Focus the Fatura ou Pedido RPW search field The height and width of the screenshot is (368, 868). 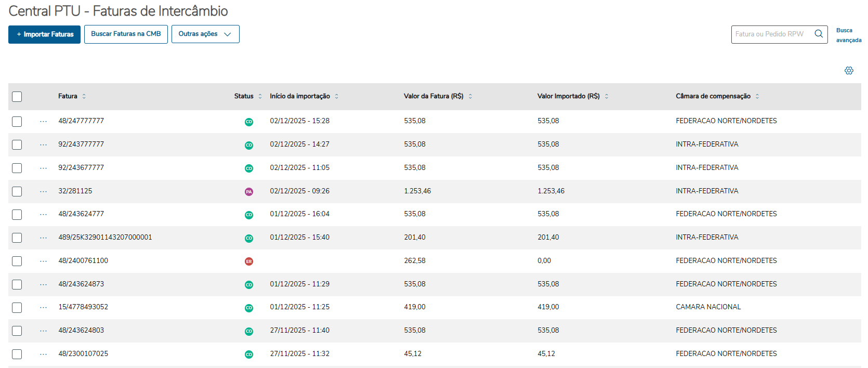(x=770, y=34)
